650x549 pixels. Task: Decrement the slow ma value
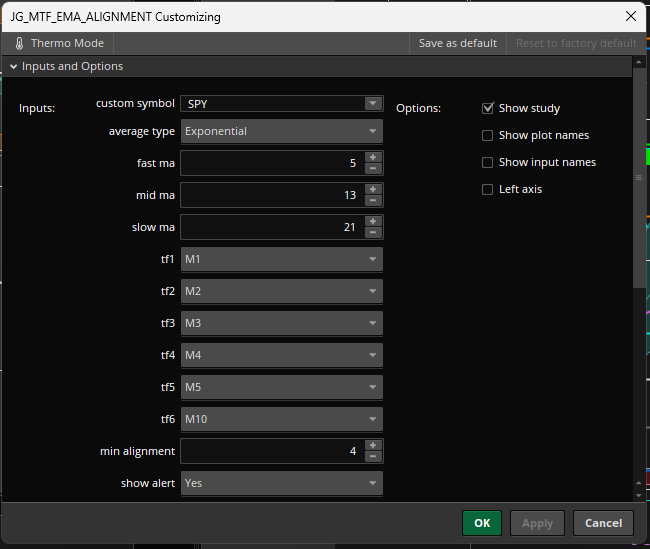pos(373,232)
